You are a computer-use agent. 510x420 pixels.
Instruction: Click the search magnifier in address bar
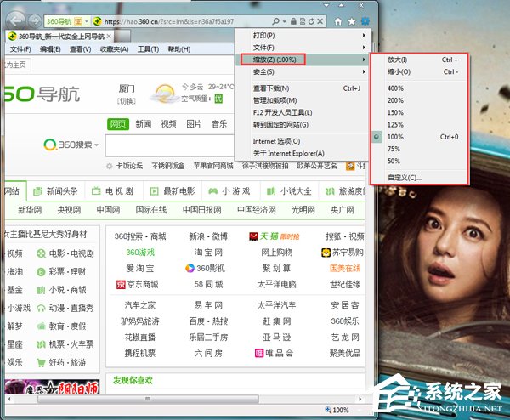coord(275,21)
